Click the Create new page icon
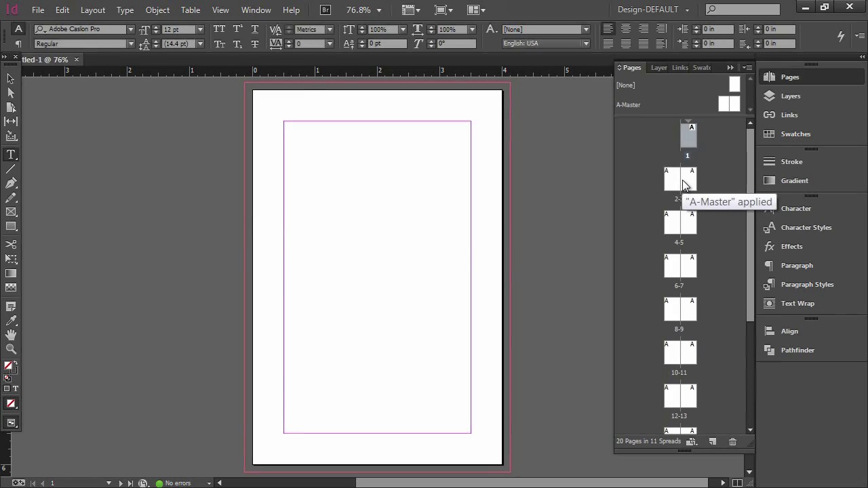868x488 pixels. 712,442
